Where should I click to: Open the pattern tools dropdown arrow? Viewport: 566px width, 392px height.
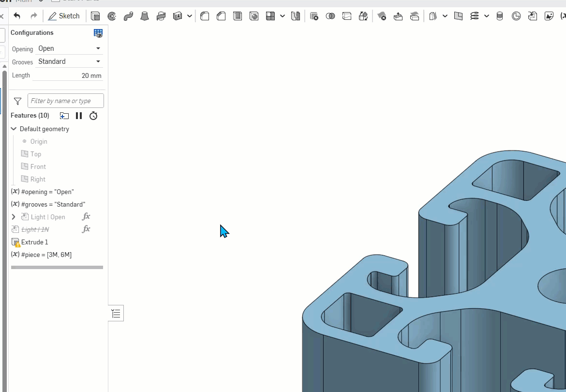coord(283,16)
